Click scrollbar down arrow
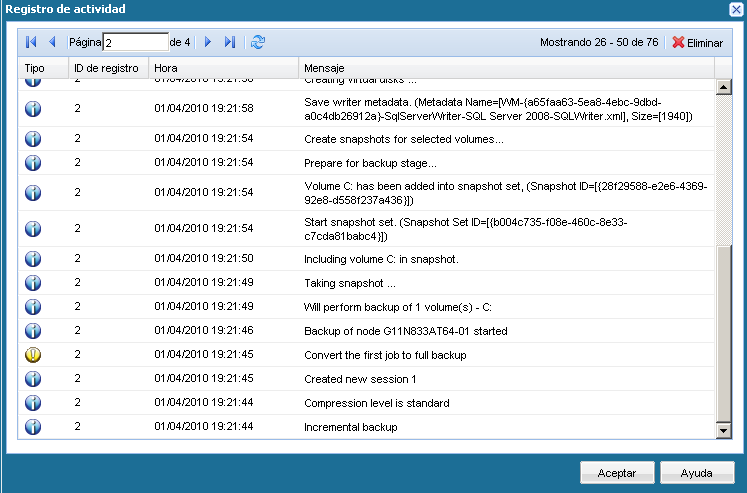This screenshot has height=493, width=747. [724, 431]
